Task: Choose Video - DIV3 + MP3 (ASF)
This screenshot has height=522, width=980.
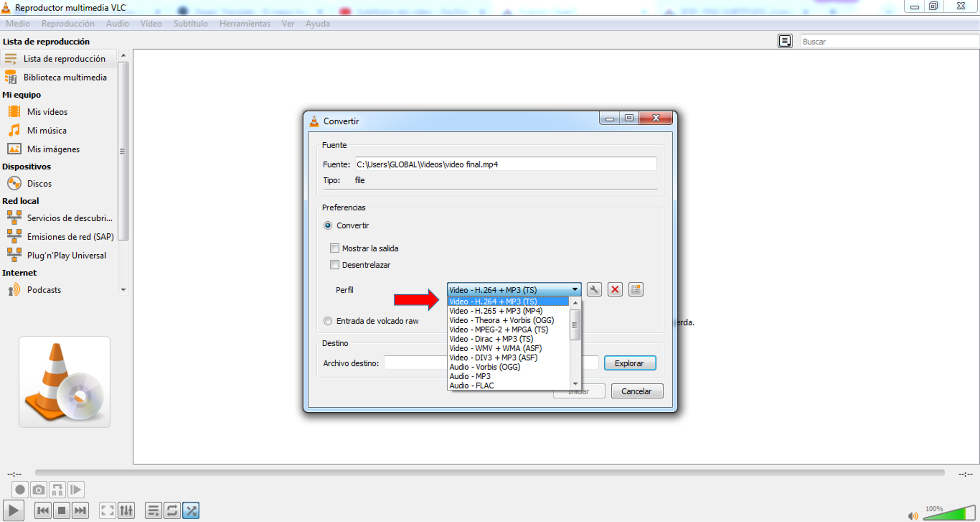Action: pyautogui.click(x=508, y=358)
